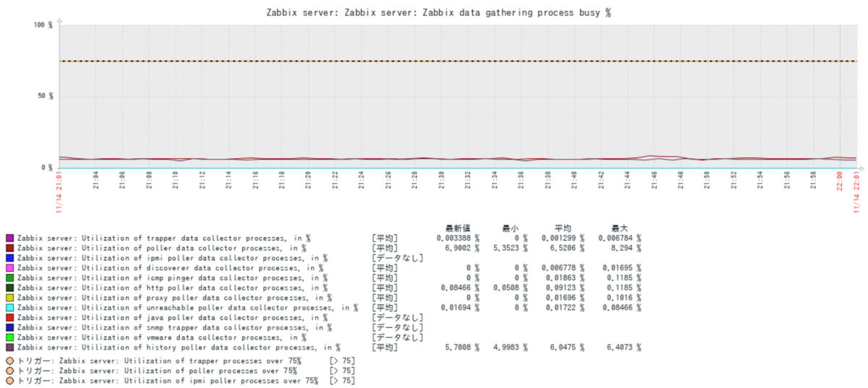Click the 最新値 column header
Image resolution: width=868 pixels, height=388 pixels.
[459, 228]
